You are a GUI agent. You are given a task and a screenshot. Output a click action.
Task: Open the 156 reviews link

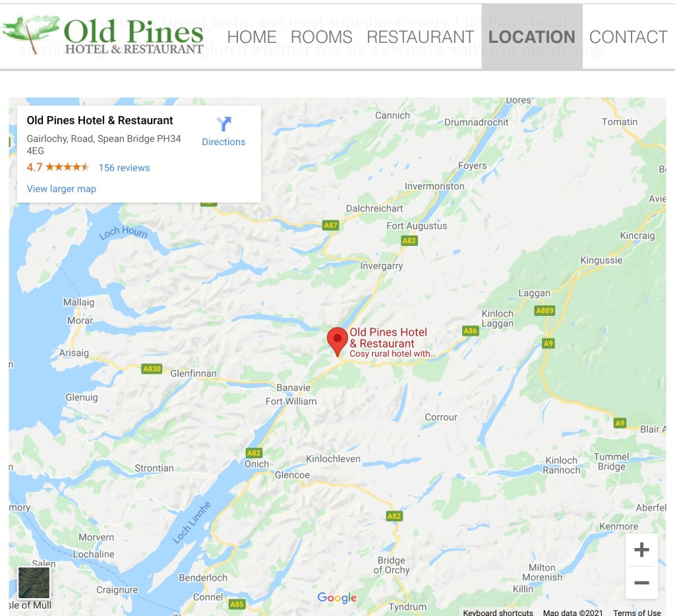pyautogui.click(x=124, y=168)
